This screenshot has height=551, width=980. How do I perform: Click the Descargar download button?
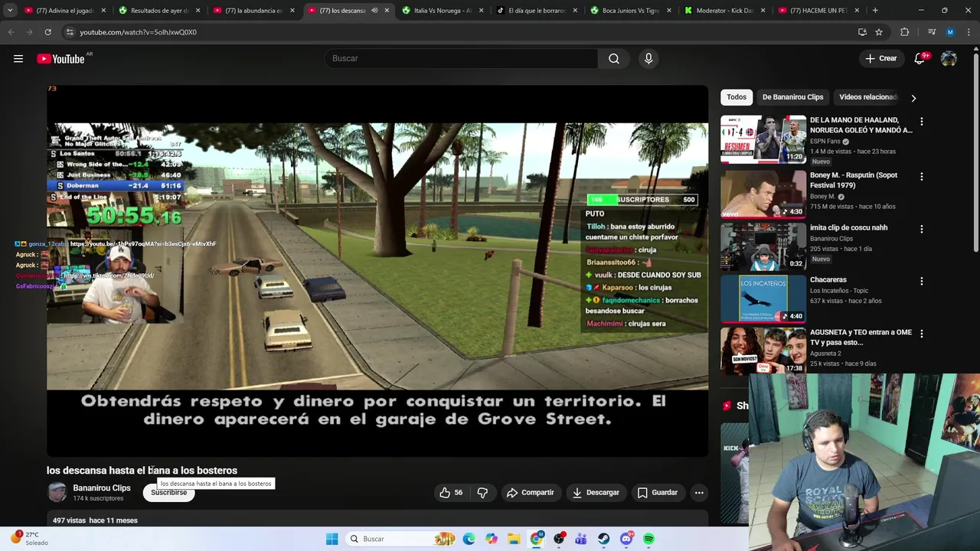point(596,493)
